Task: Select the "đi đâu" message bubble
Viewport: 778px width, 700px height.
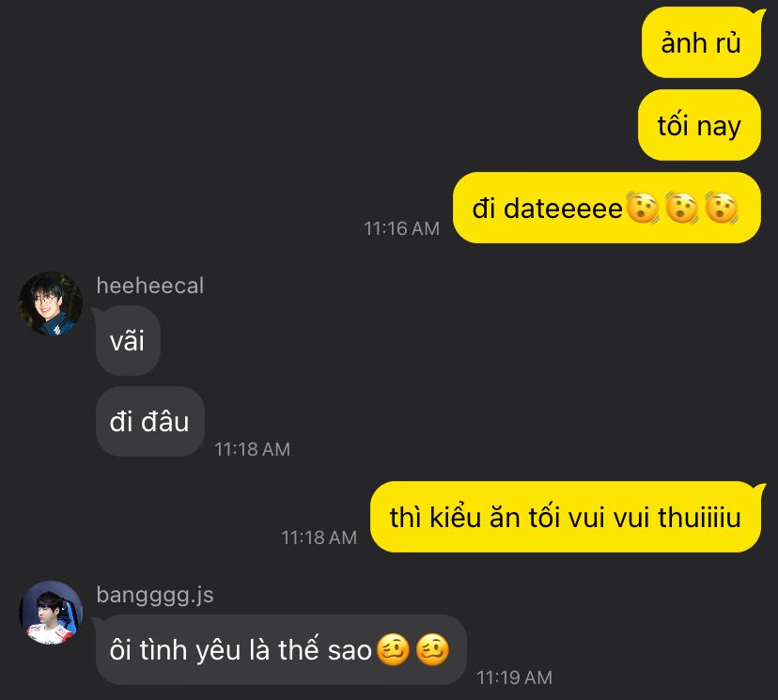Action: 149,422
